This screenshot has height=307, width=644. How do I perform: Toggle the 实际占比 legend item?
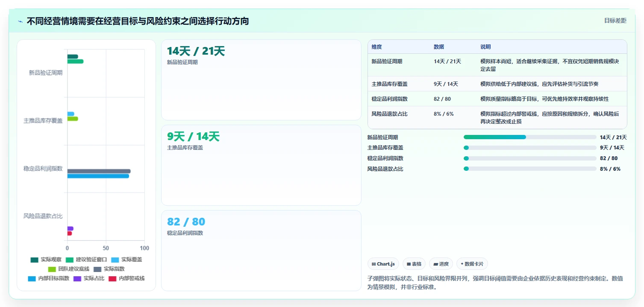tap(89, 278)
